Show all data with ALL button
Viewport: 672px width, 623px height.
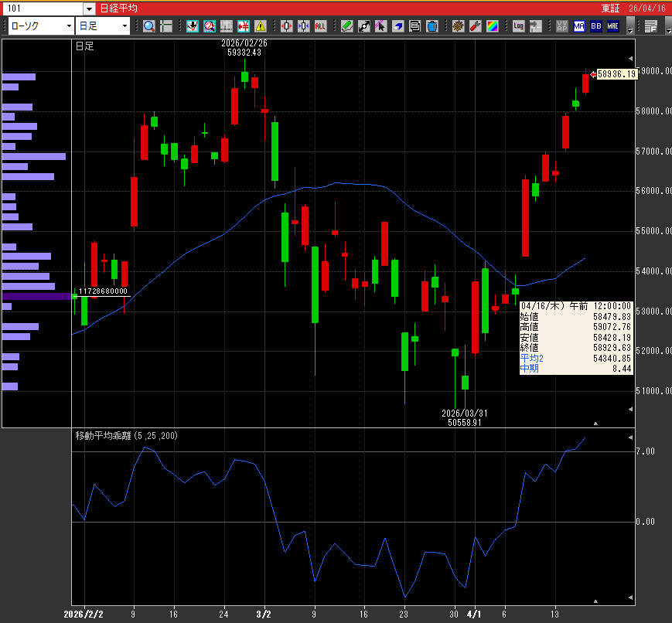point(320,26)
